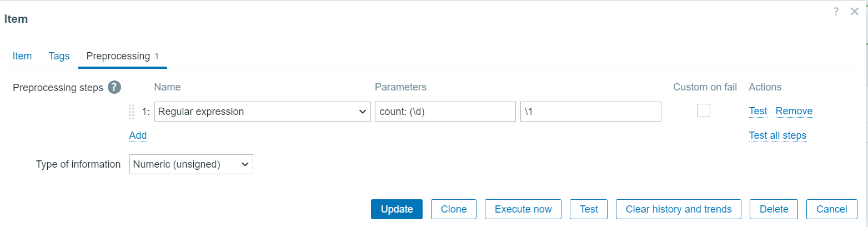Viewport: 868px width, 227px height.
Task: Click the pattern field with count: (\d)
Action: point(445,112)
